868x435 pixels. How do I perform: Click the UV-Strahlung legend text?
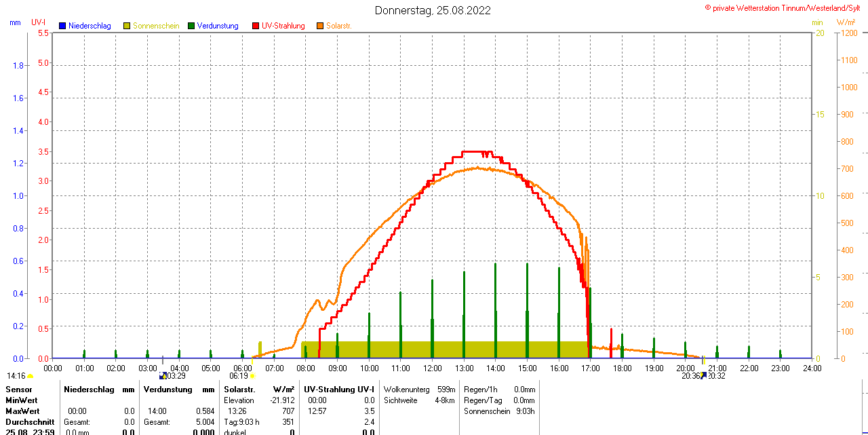pos(283,26)
